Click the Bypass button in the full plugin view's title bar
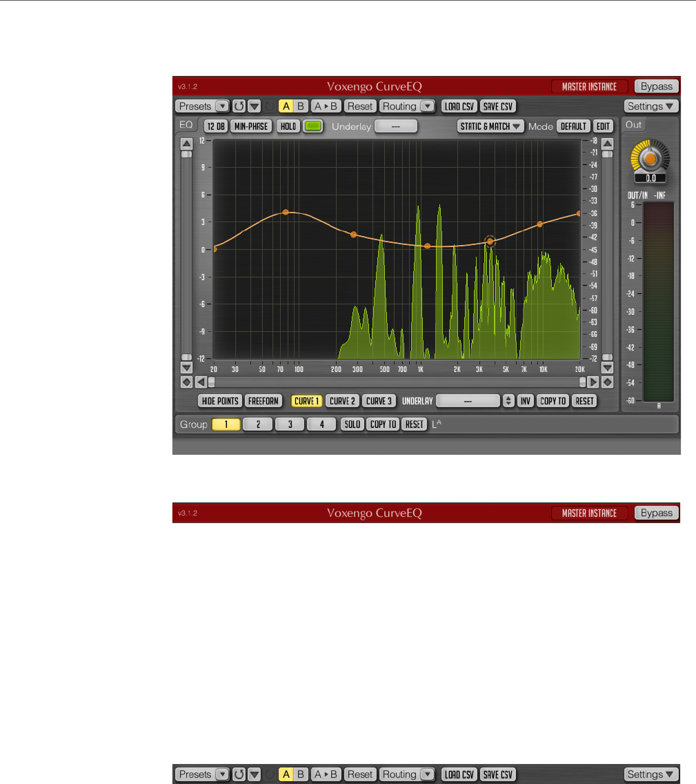 pos(657,86)
